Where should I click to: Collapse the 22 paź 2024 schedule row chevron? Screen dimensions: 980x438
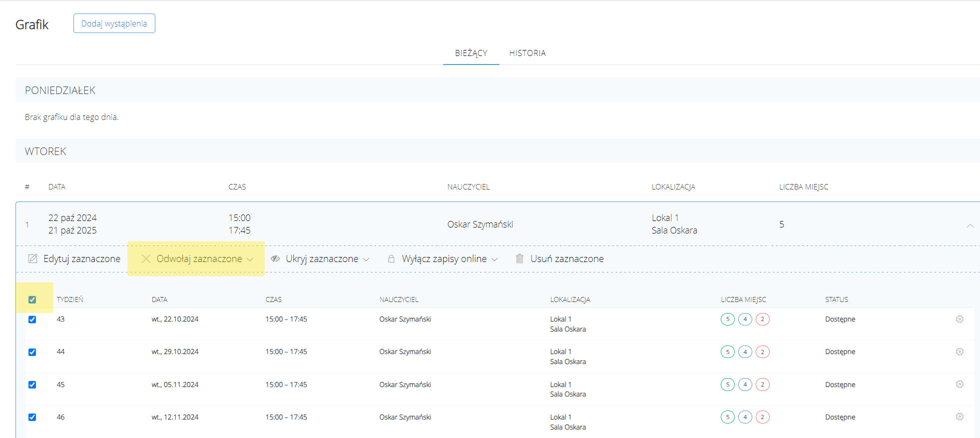(x=970, y=225)
